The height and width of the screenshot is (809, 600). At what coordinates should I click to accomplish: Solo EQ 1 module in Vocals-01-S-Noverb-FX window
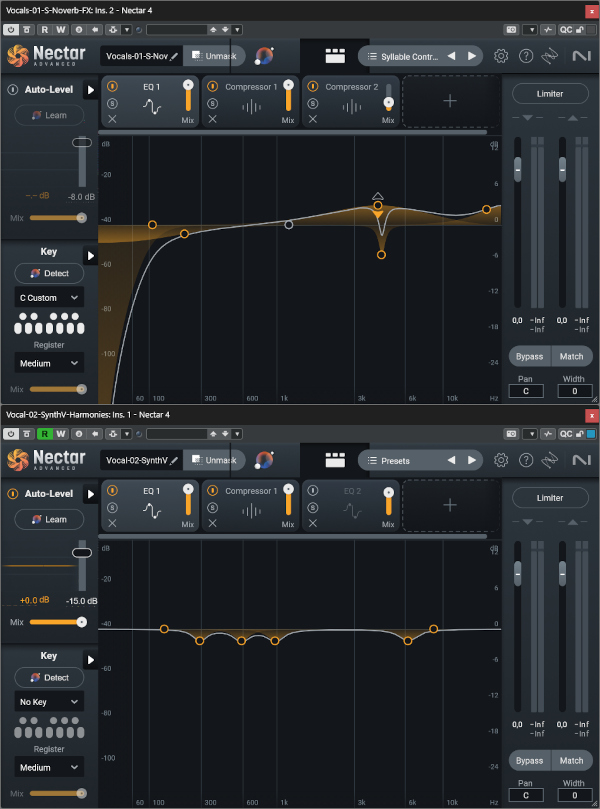(112, 103)
